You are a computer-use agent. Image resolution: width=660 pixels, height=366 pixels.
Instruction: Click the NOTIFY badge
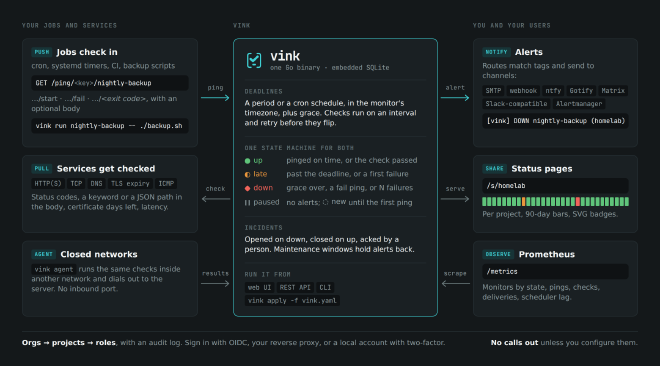pos(496,52)
